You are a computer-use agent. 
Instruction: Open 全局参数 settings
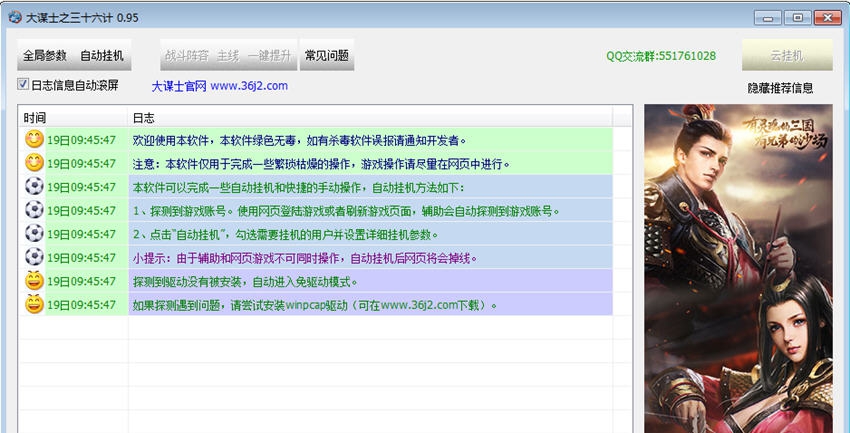tap(44, 55)
